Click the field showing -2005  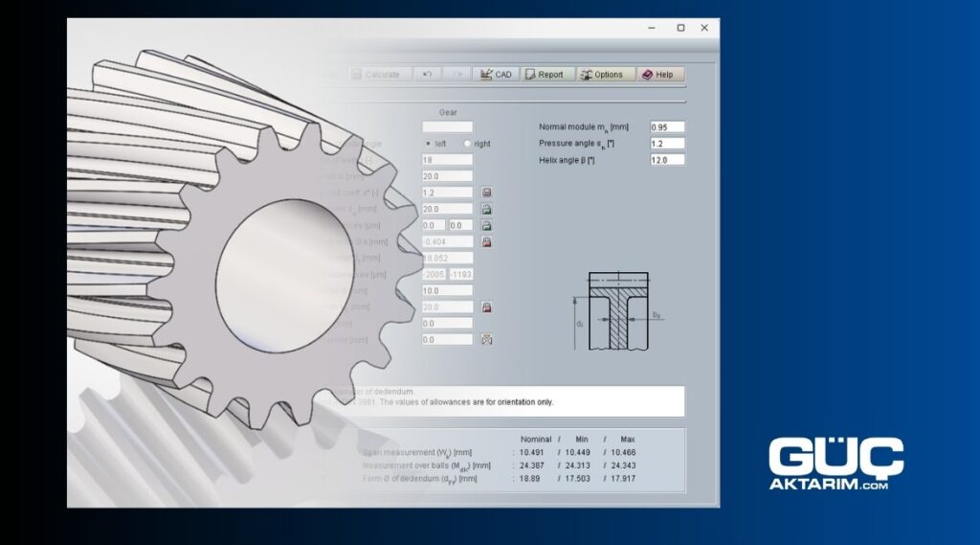point(434,275)
